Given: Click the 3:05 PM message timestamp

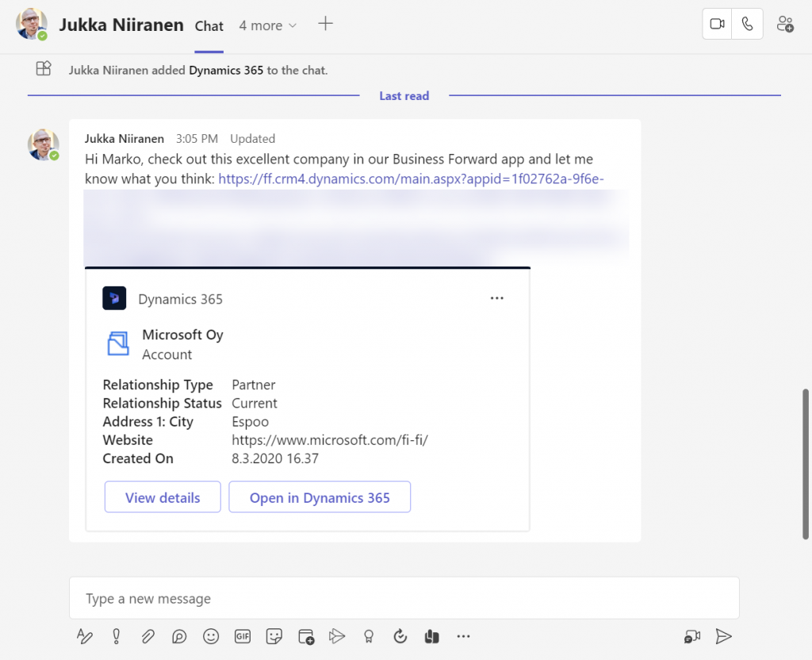Looking at the screenshot, I should tap(197, 138).
